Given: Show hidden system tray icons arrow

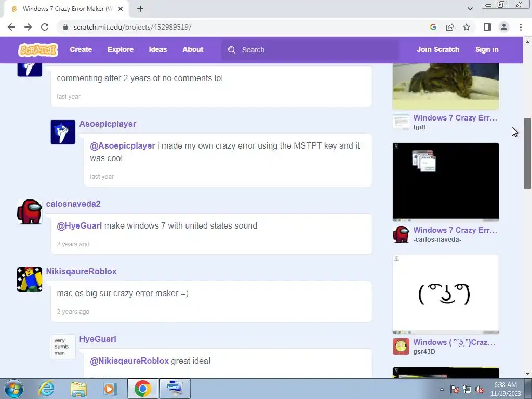Looking at the screenshot, I should click(442, 389).
